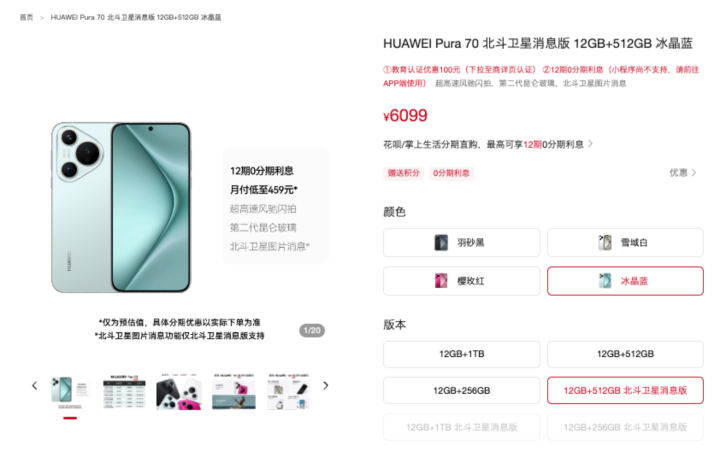The image size is (720, 451).
Task: Click the 0分期利息 tag
Action: pyautogui.click(x=451, y=173)
